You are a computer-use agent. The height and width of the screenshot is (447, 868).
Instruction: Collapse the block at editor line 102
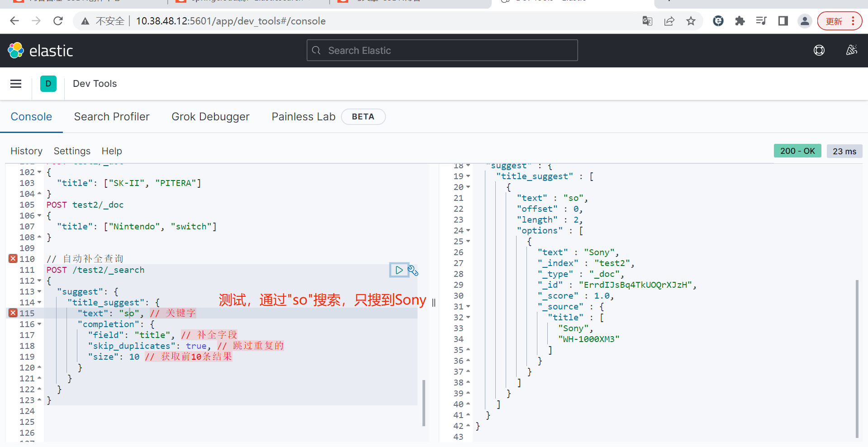pos(39,172)
